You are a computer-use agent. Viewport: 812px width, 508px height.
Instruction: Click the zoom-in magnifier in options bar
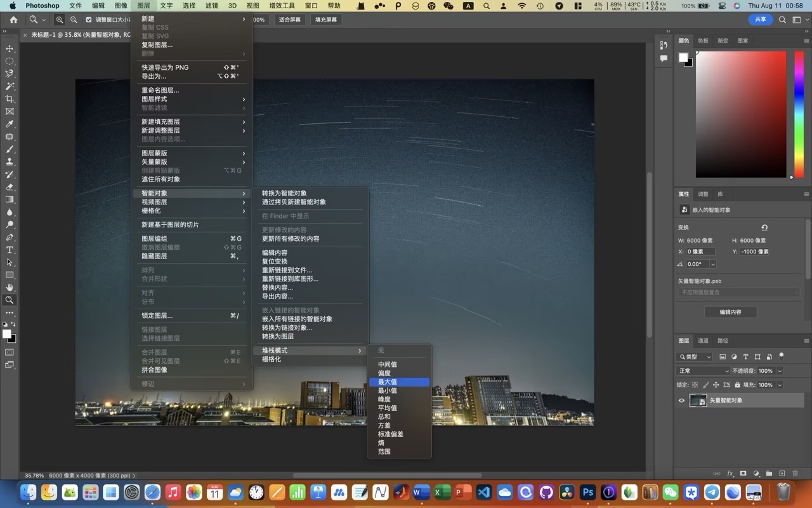[60, 20]
